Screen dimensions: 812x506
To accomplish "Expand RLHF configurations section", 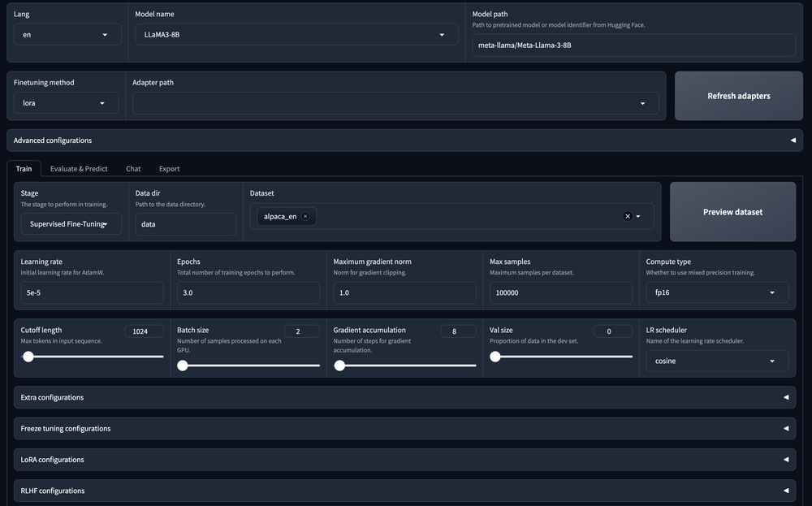I will pos(404,491).
